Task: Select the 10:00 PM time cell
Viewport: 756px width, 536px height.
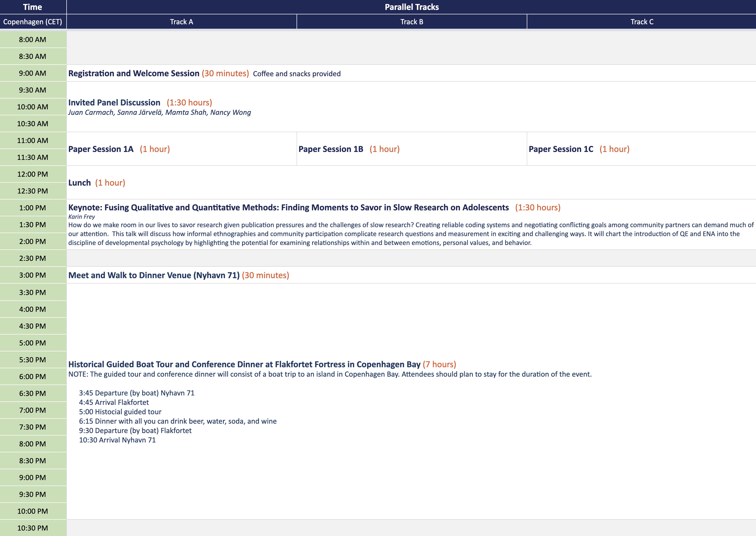Action: [33, 511]
